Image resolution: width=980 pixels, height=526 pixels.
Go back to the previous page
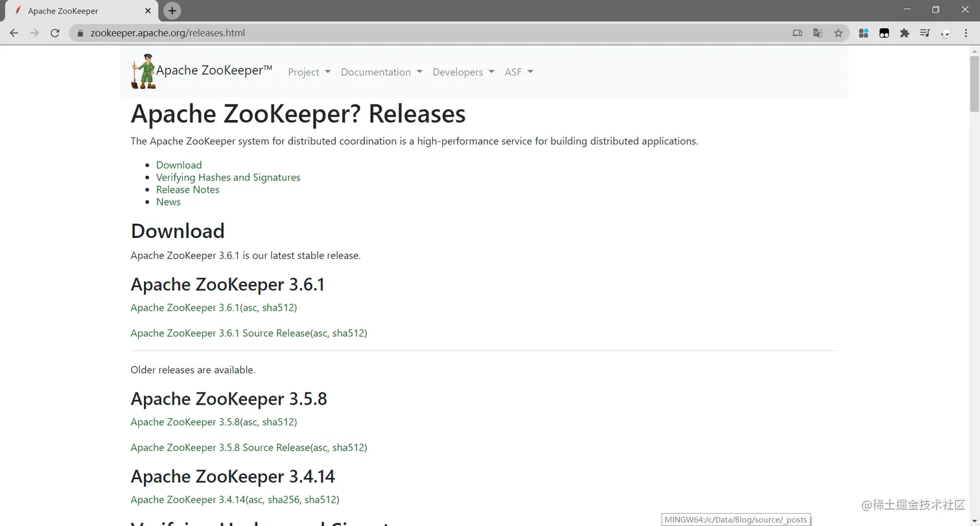[14, 33]
